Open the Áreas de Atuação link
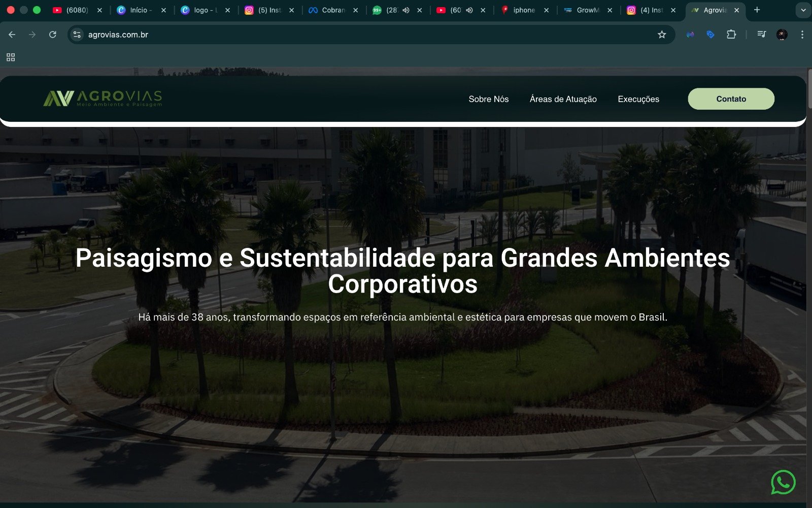The image size is (812, 508). click(563, 99)
